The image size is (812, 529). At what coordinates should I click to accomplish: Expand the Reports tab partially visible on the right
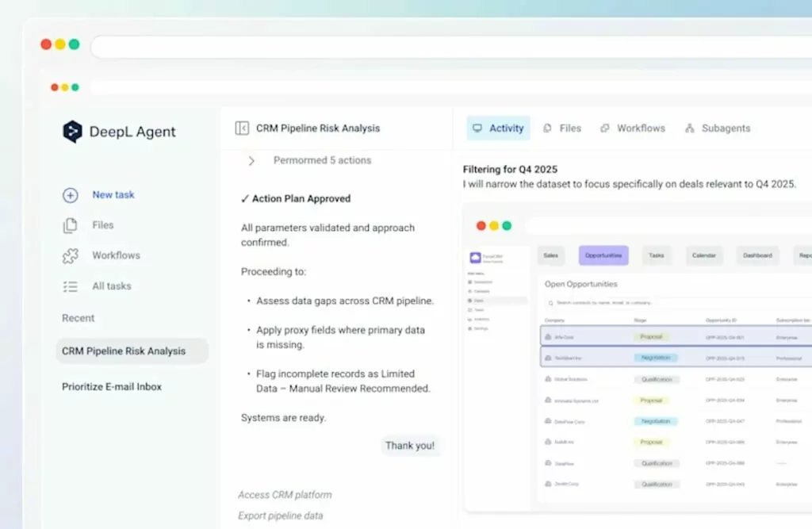tap(802, 255)
